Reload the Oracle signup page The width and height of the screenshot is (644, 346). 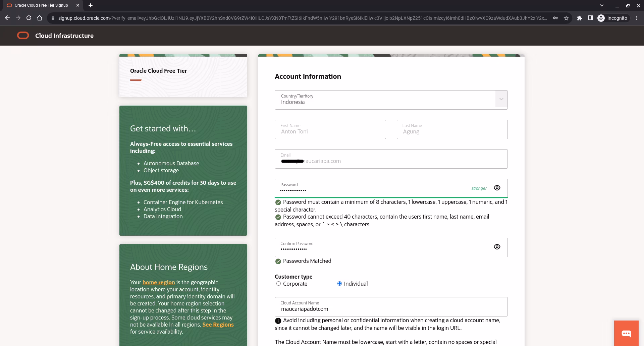(x=29, y=18)
